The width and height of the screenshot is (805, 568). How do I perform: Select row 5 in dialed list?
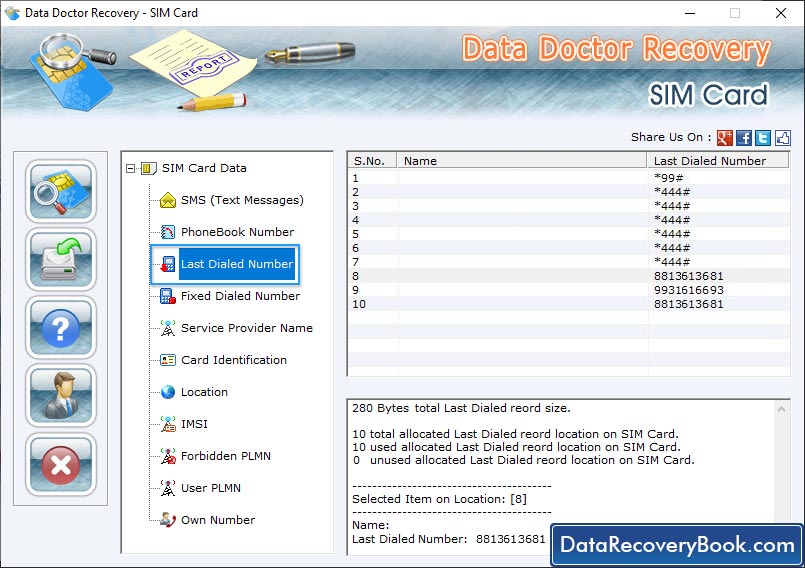[x=569, y=234]
